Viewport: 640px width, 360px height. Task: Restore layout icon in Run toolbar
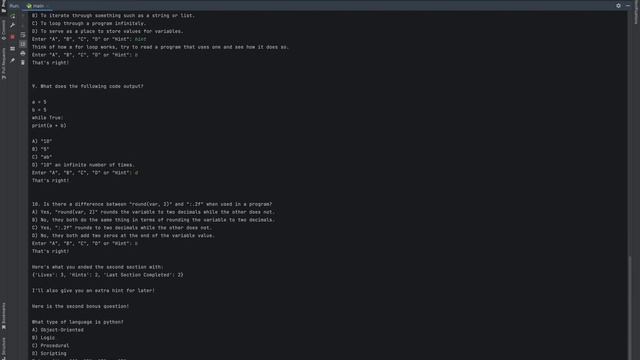point(13,49)
